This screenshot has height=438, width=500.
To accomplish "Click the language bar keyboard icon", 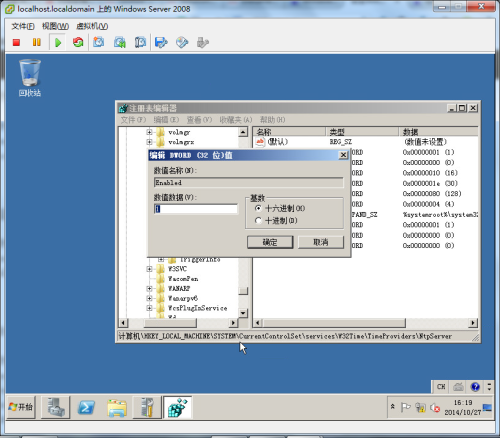I will pos(458,387).
